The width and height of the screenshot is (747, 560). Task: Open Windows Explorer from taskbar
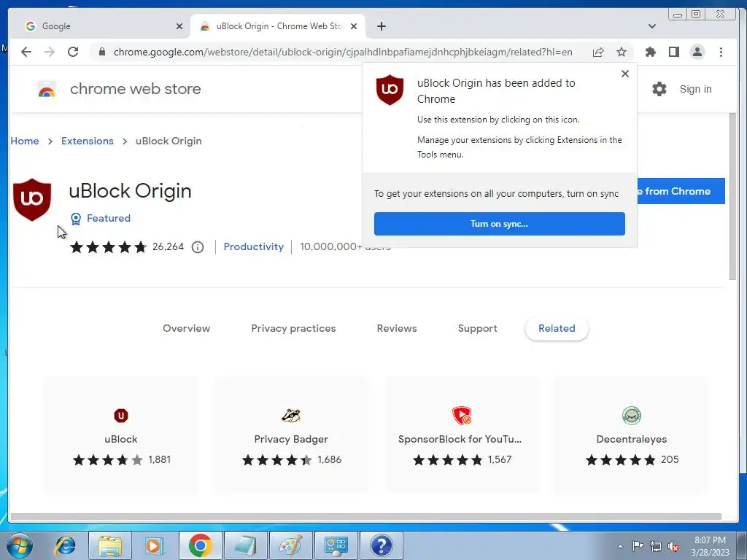(111, 545)
